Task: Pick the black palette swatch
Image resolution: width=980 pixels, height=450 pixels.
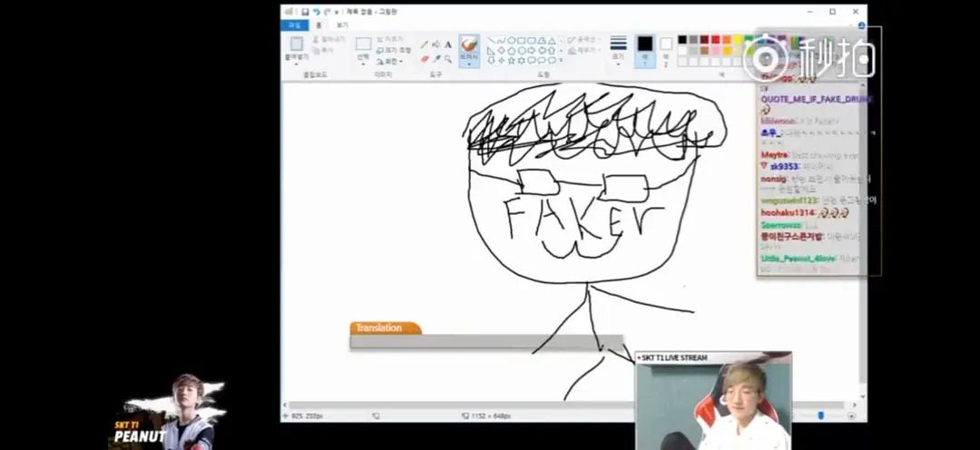Action: 682,39
